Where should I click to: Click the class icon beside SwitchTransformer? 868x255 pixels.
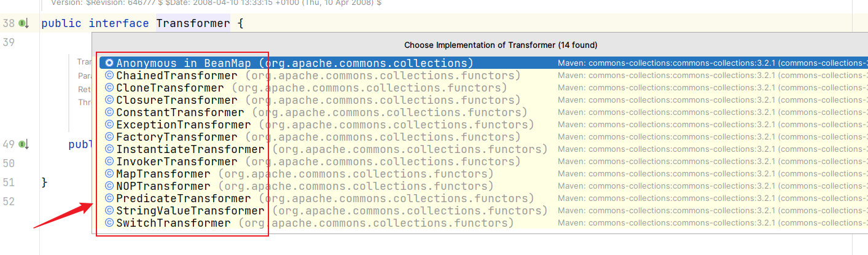109,223
